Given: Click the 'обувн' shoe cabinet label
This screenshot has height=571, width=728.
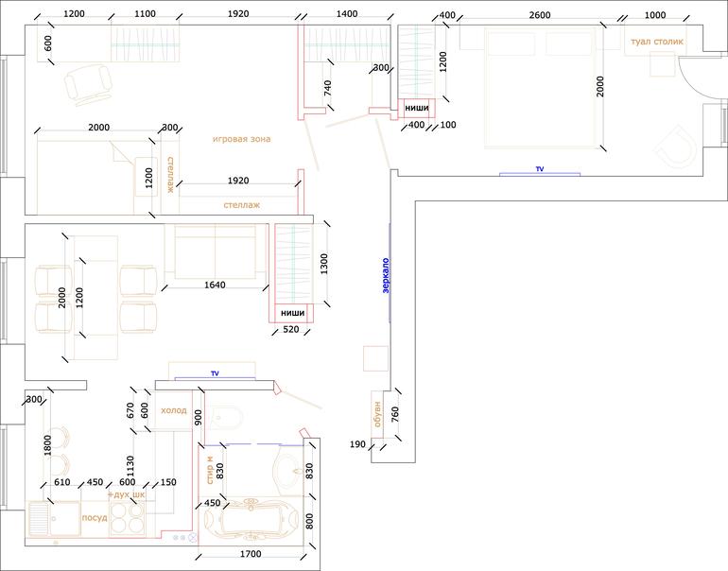Looking at the screenshot, I should coord(376,413).
